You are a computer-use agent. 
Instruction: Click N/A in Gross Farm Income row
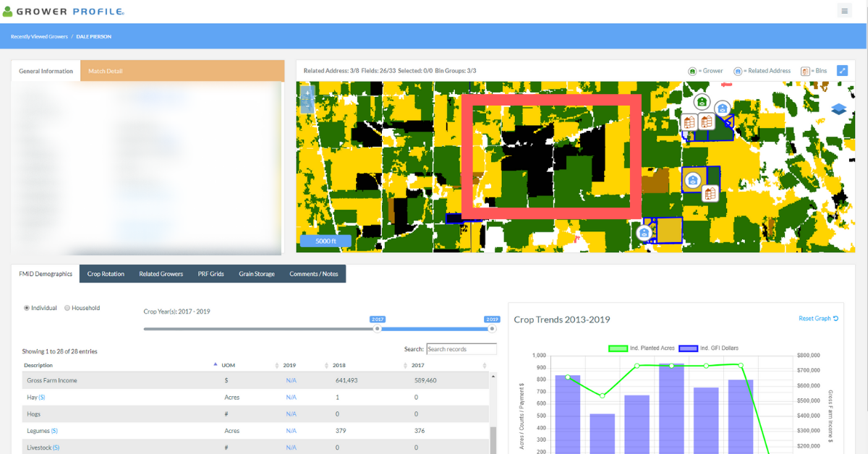click(x=291, y=380)
